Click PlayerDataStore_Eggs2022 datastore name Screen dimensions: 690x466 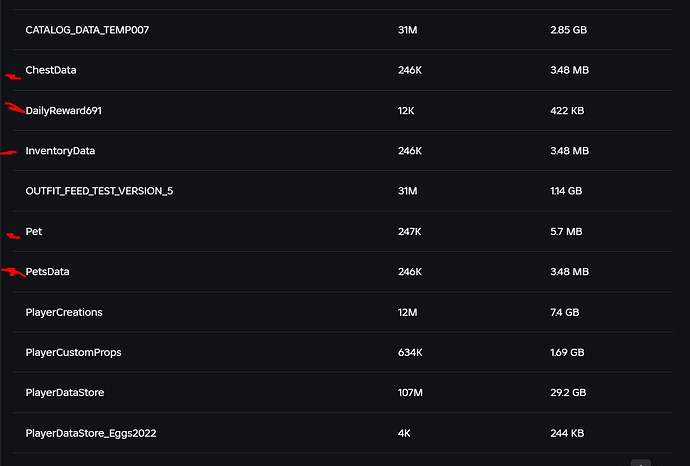click(91, 433)
